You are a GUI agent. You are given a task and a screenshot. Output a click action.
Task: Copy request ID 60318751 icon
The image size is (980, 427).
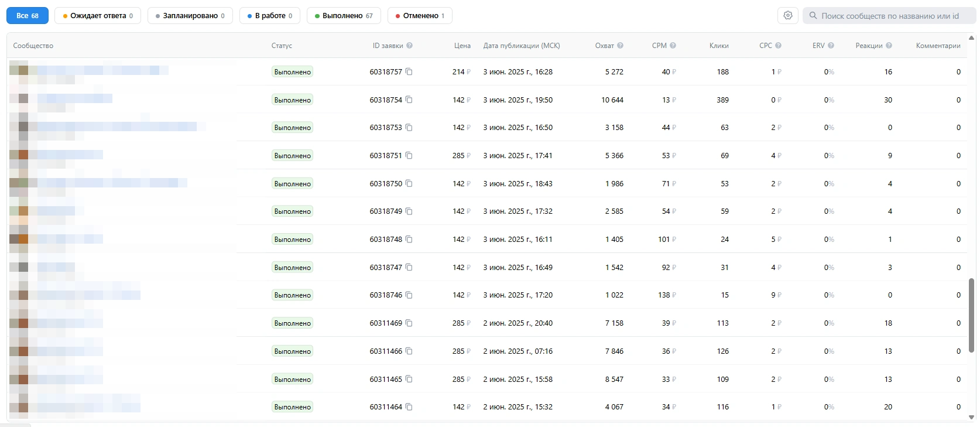(x=409, y=156)
